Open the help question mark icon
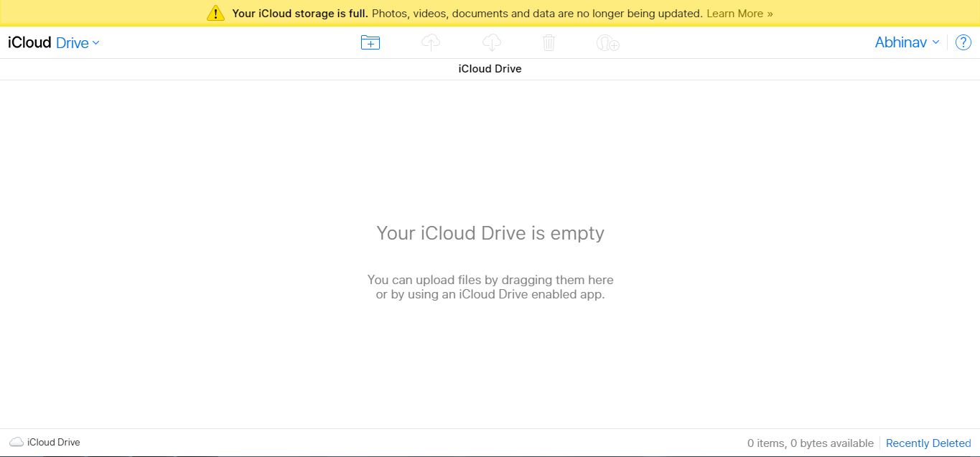The height and width of the screenshot is (457, 980). tap(963, 42)
